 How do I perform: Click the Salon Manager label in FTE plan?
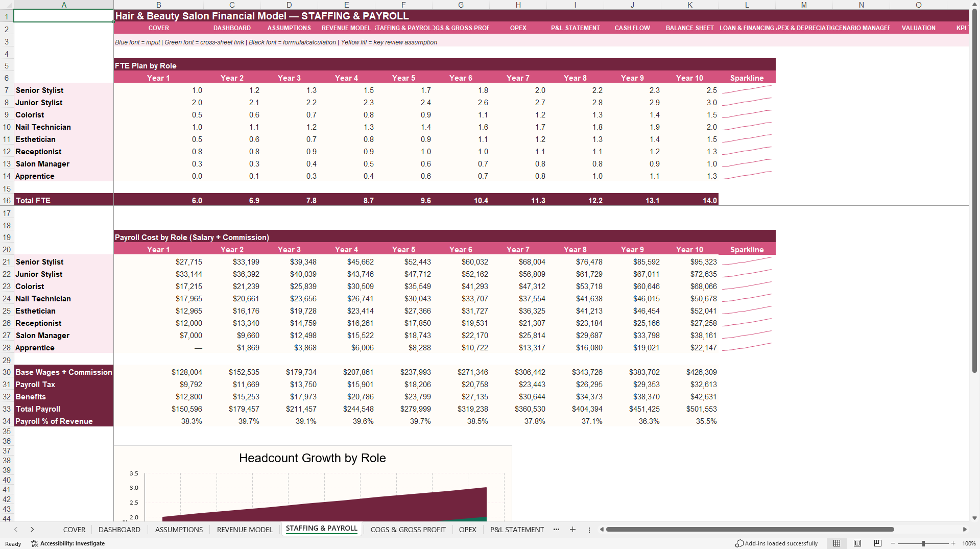coord(42,164)
